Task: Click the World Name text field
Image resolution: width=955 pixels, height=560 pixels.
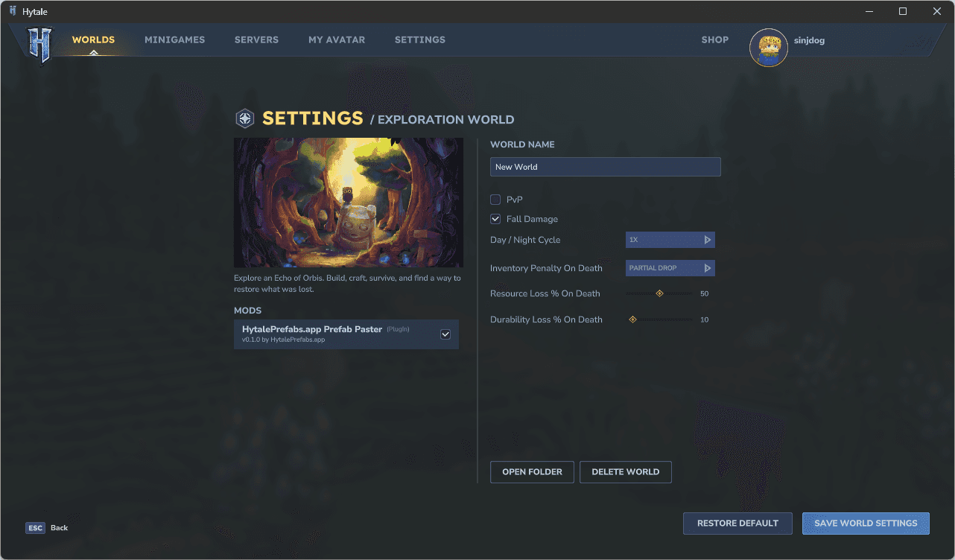Action: [x=605, y=167]
